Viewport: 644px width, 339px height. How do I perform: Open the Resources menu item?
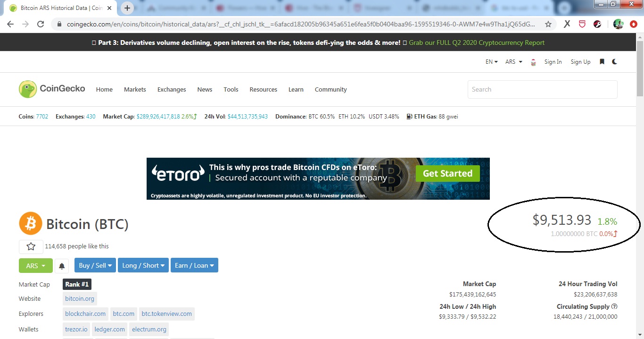(x=264, y=89)
